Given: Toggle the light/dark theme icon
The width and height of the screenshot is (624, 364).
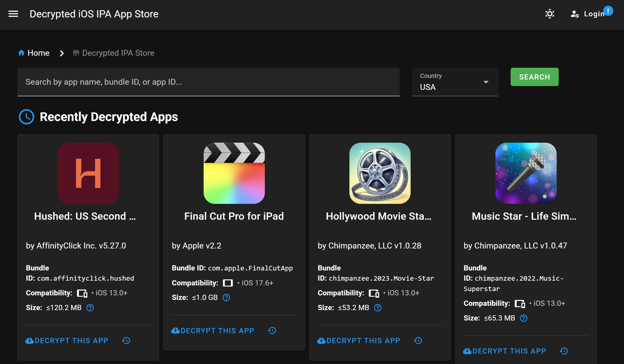Looking at the screenshot, I should pyautogui.click(x=550, y=14).
